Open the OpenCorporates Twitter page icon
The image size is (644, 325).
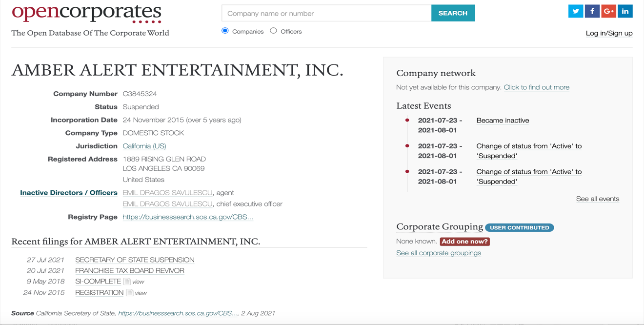click(x=576, y=11)
